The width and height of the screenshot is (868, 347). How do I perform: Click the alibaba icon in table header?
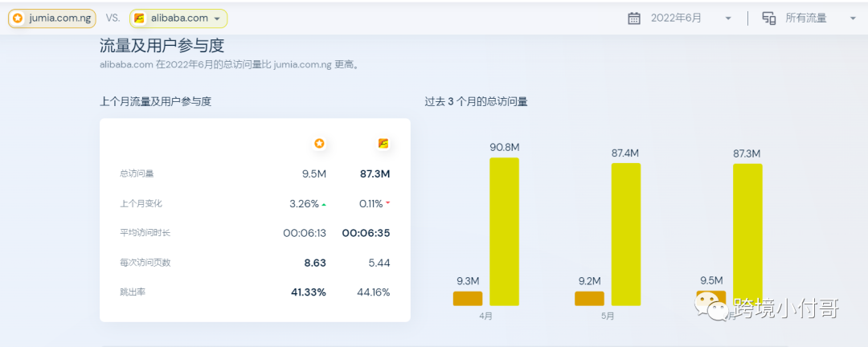point(383,144)
